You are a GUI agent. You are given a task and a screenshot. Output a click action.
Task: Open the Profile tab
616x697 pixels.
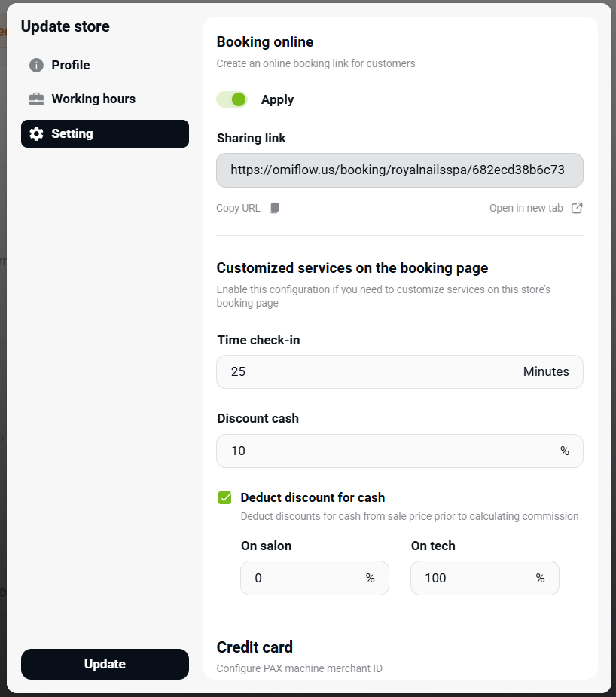click(x=71, y=65)
